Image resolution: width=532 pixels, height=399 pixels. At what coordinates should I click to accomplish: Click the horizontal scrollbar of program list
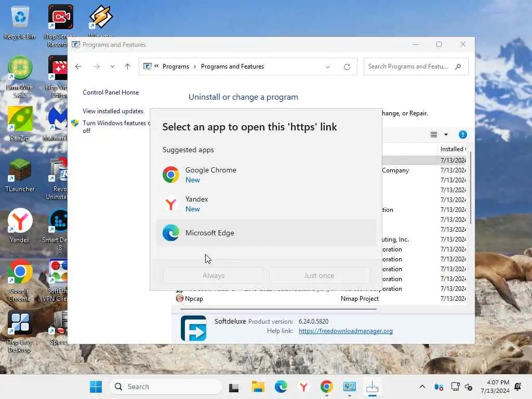pos(278,309)
